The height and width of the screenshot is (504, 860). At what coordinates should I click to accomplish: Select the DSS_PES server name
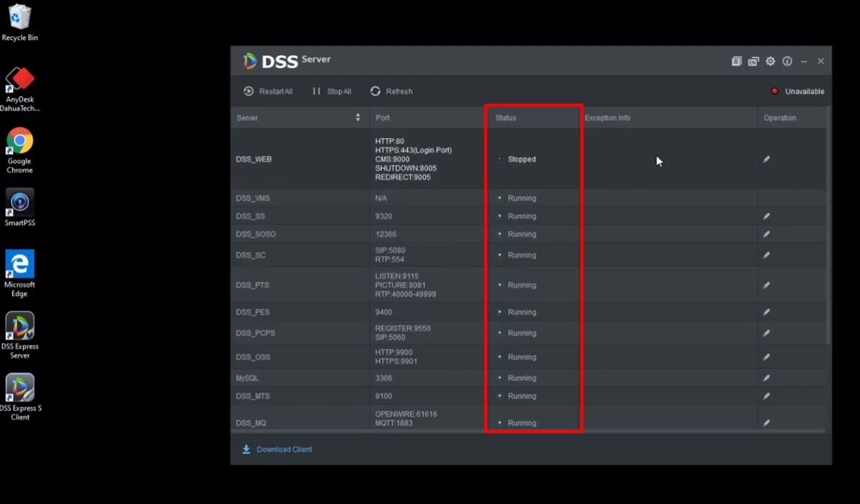[253, 312]
